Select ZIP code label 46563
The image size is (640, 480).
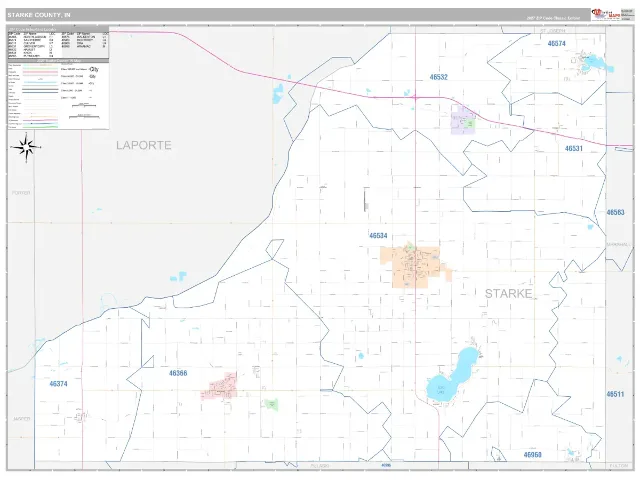[x=615, y=212]
